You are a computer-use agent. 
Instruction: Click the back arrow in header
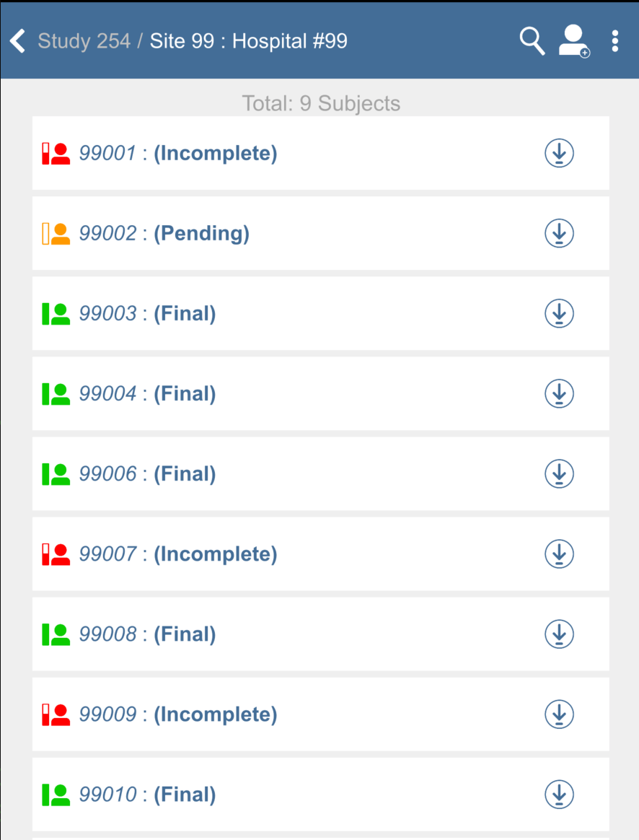click(x=18, y=41)
